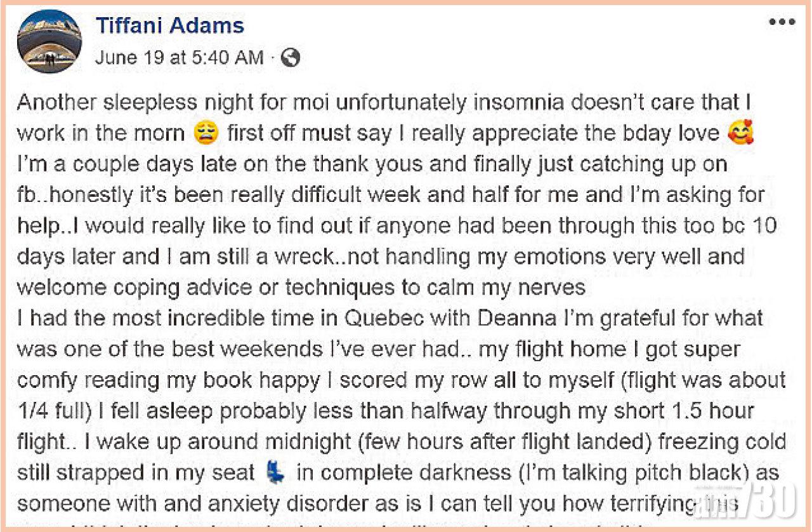Click the word "Quebec" in the post

(338, 318)
